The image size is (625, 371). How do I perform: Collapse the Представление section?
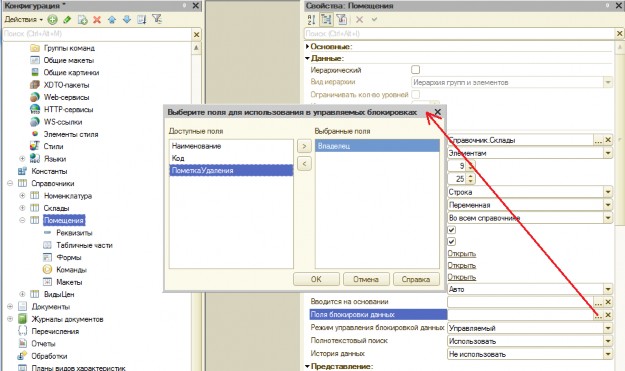307,366
